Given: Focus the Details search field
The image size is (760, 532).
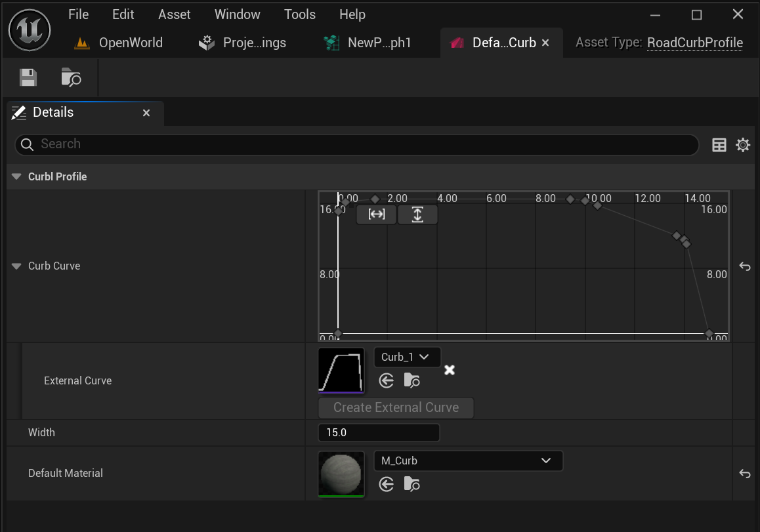Looking at the screenshot, I should point(357,144).
